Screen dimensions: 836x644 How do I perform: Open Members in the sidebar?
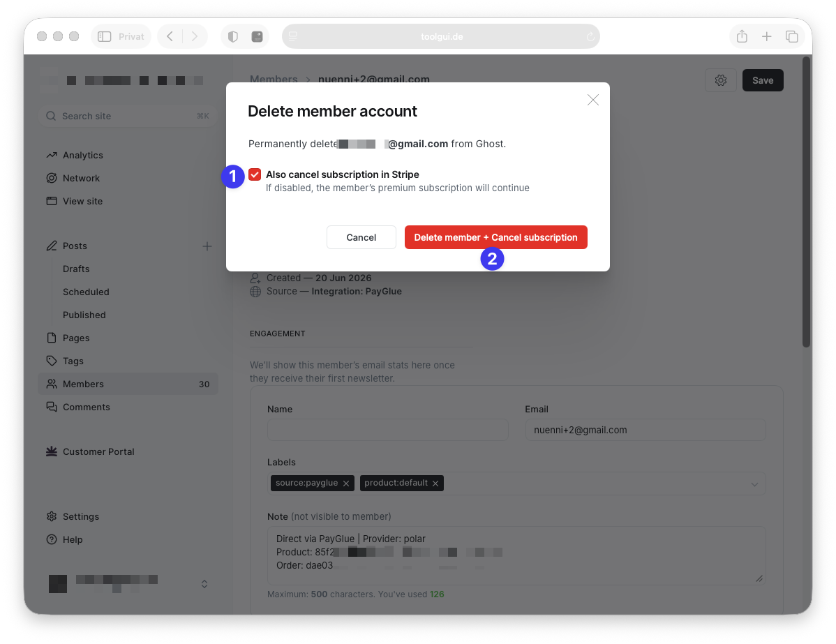[x=128, y=384]
